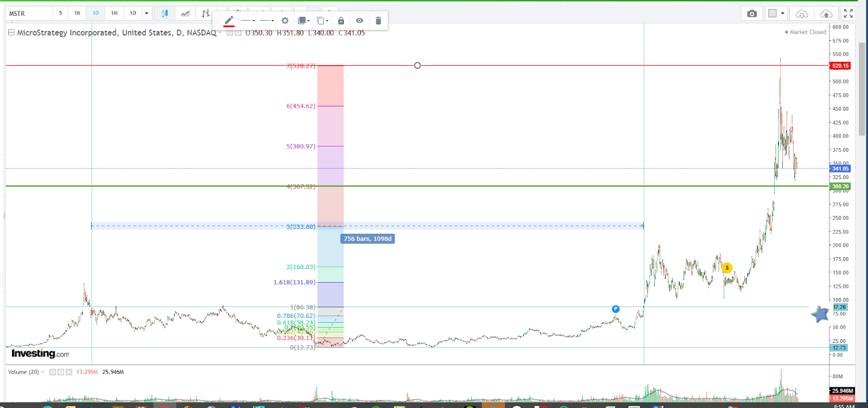Click Fibonacci level label 0.786(70.62)

tap(296, 316)
